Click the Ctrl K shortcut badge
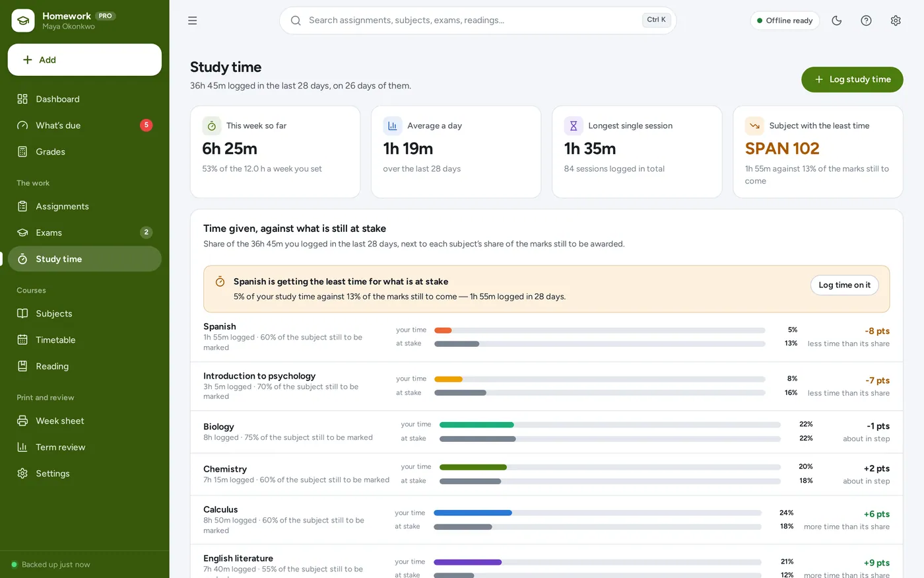Viewport: 924px width, 578px height. 656,20
